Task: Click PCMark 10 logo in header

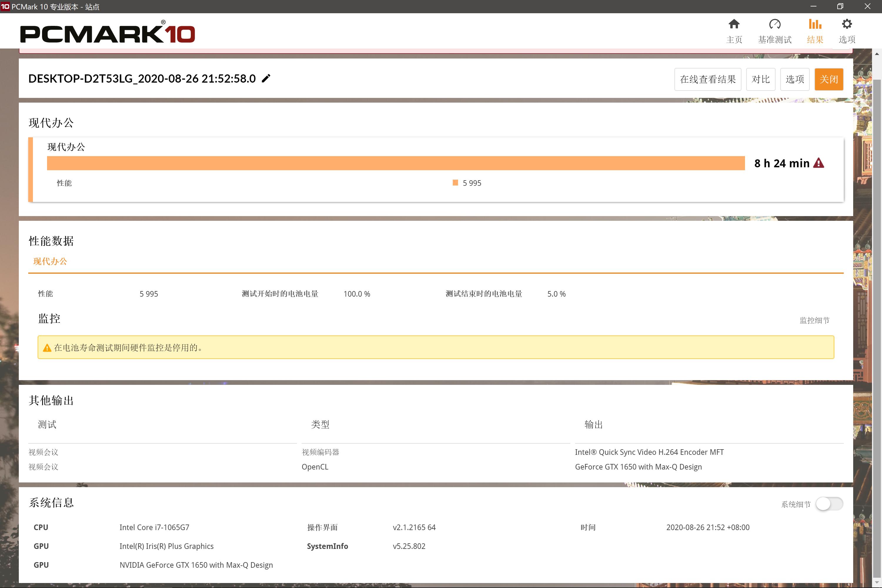Action: pos(107,34)
